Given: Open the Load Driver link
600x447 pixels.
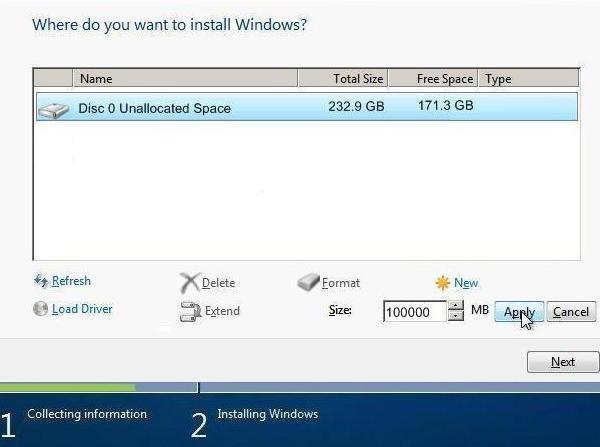Looking at the screenshot, I should point(82,309).
